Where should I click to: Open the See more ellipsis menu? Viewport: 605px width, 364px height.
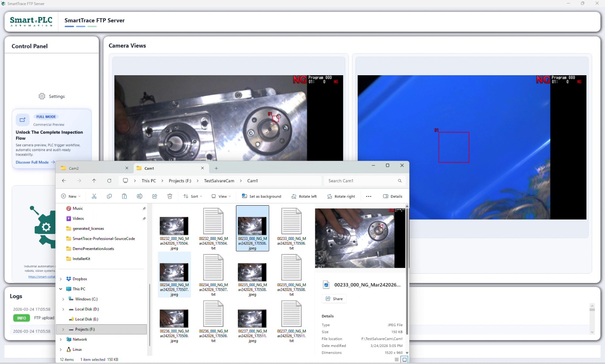pyautogui.click(x=369, y=196)
